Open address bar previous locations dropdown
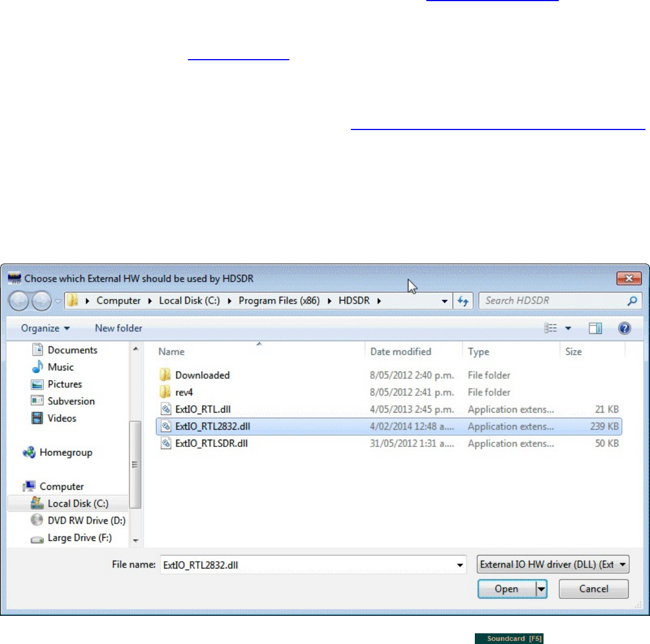650x644 pixels. (x=444, y=301)
